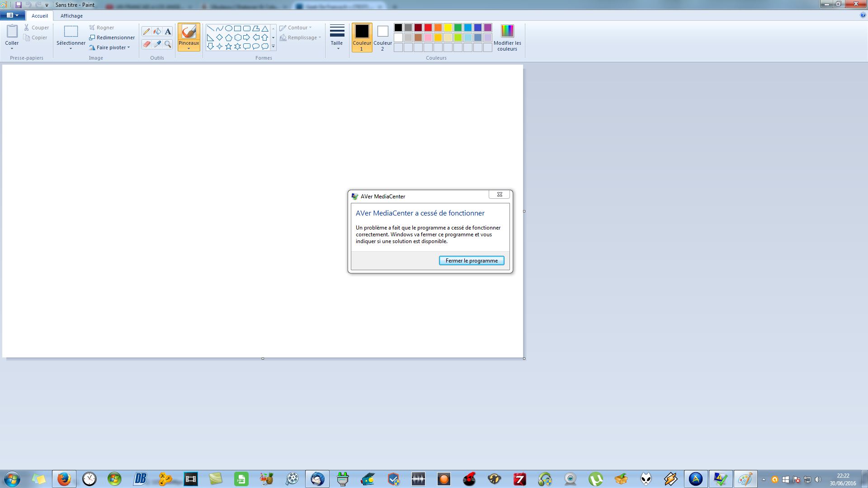868x488 pixels.
Task: Pick the right arrow shape
Action: tap(247, 38)
